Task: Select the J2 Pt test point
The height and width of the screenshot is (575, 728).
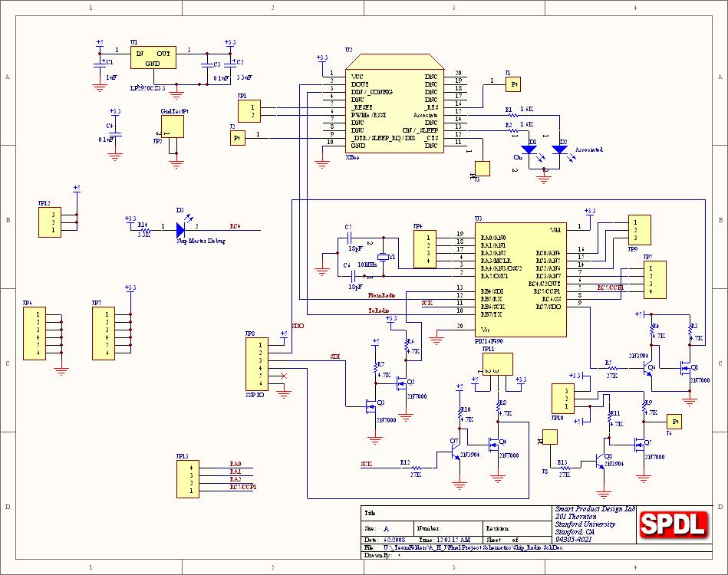Action: pyautogui.click(x=237, y=138)
